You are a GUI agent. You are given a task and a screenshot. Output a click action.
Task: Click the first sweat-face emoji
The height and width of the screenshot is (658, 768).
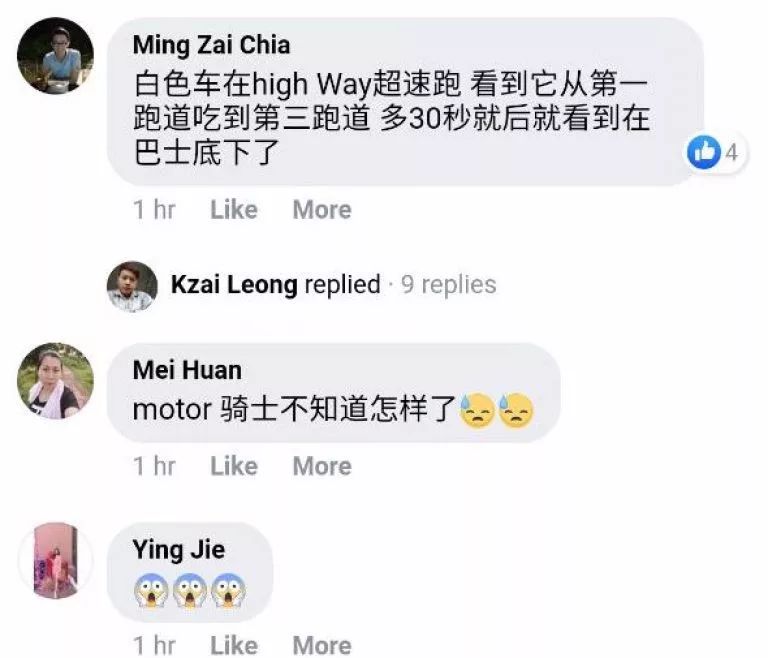(478, 411)
